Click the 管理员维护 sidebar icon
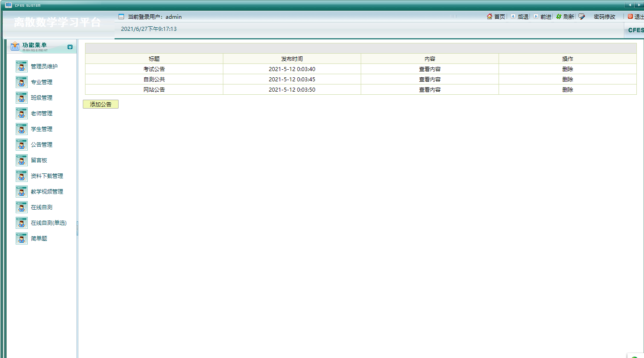This screenshot has width=644, height=358. click(21, 67)
